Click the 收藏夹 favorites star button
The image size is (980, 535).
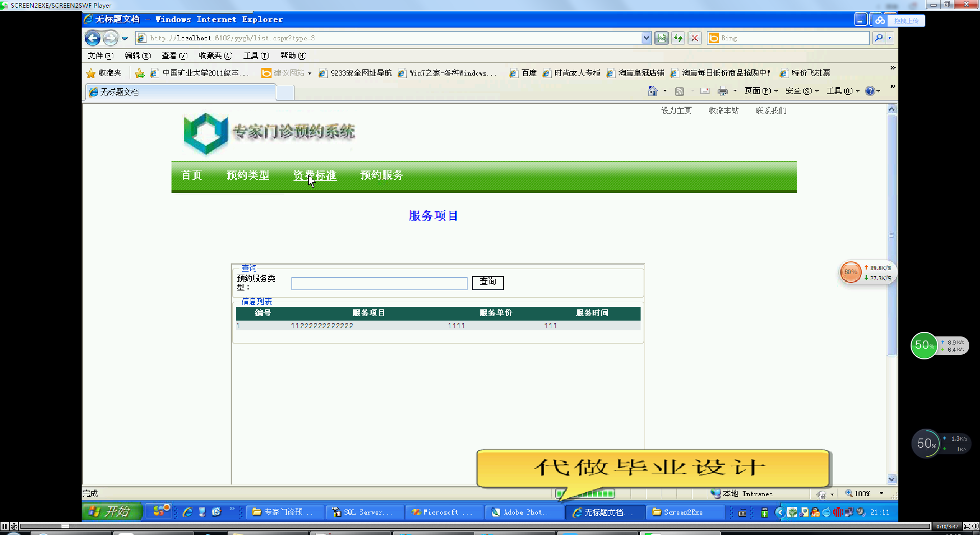point(104,73)
